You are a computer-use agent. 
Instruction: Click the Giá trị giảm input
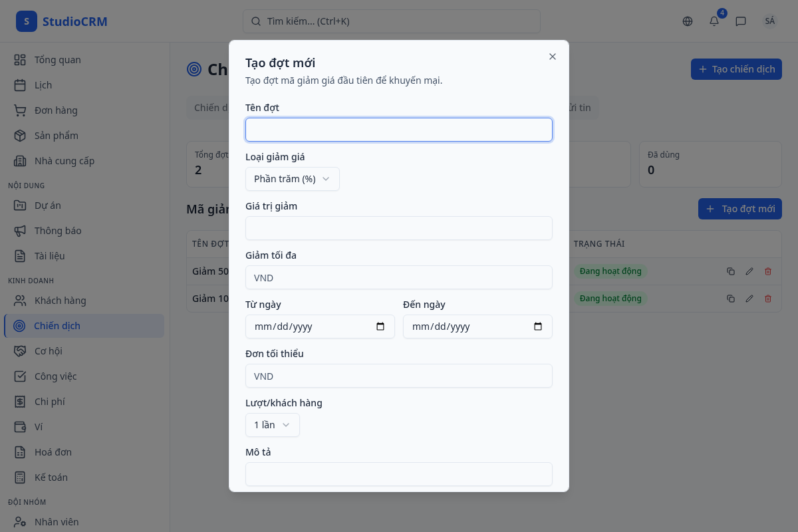(x=398, y=228)
